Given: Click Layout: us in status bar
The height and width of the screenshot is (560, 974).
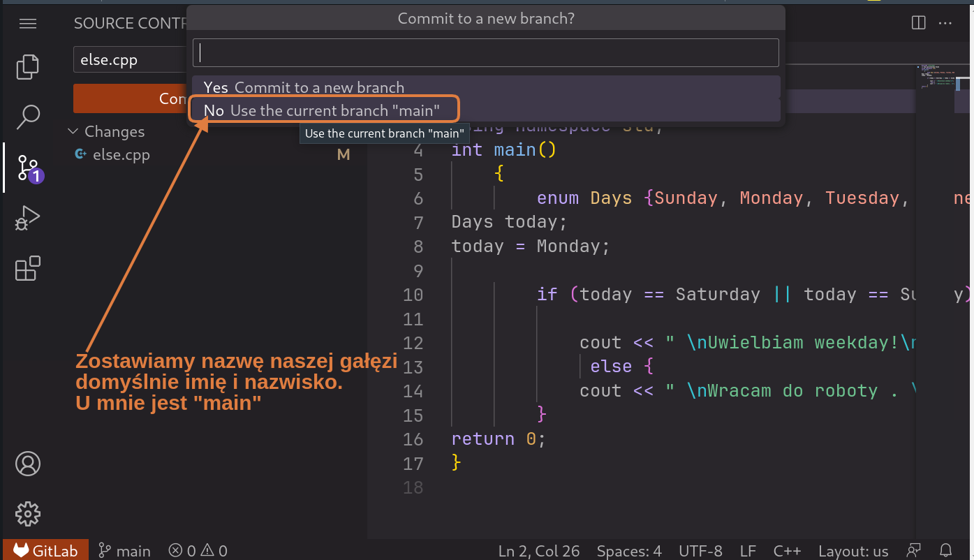Looking at the screenshot, I should pos(853,550).
